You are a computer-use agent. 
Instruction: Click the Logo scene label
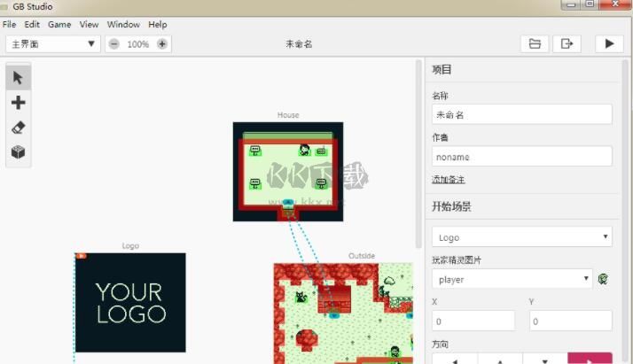tap(130, 245)
